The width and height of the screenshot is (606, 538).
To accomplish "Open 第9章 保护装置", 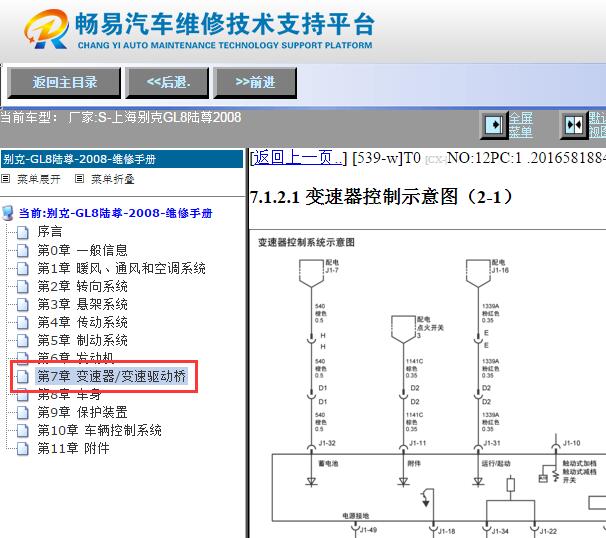I will 82,412.
